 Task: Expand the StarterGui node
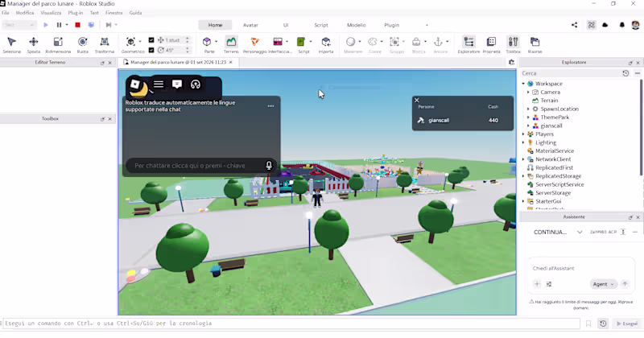(523, 201)
